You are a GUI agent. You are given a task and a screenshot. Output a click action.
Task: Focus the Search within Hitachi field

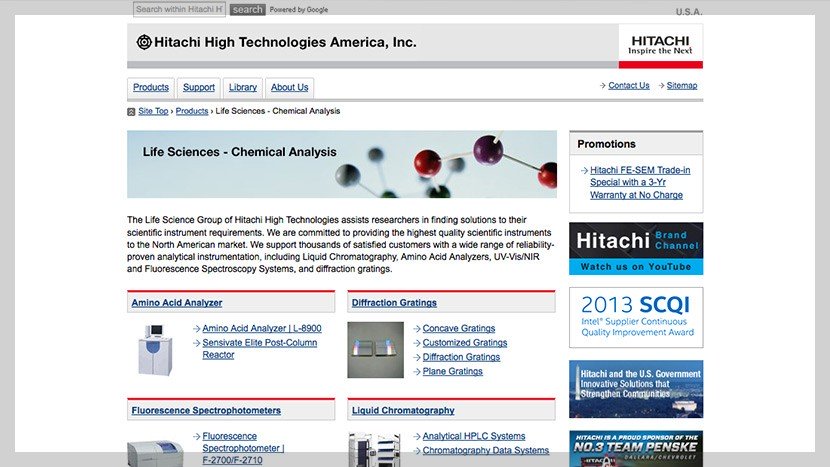coord(179,10)
